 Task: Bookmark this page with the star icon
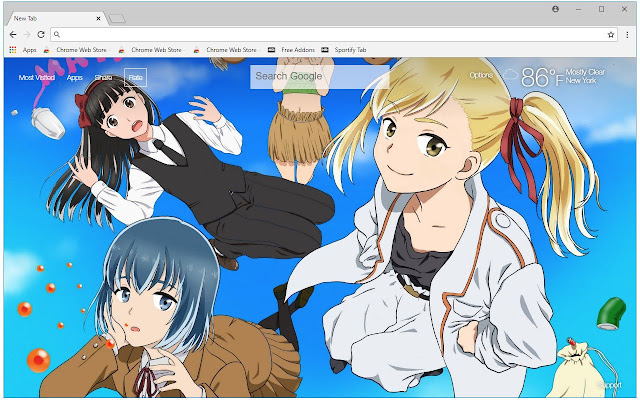pos(611,35)
